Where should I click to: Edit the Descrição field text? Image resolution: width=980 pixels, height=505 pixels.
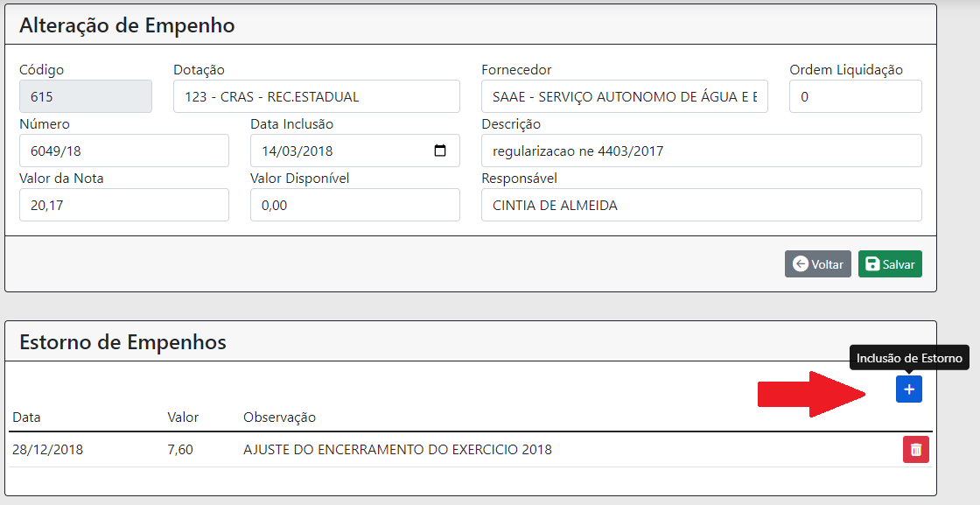pyautogui.click(x=701, y=151)
